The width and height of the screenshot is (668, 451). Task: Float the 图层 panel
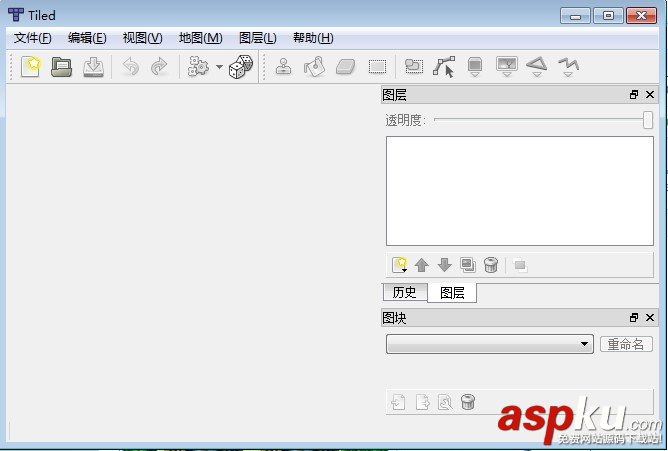(634, 95)
